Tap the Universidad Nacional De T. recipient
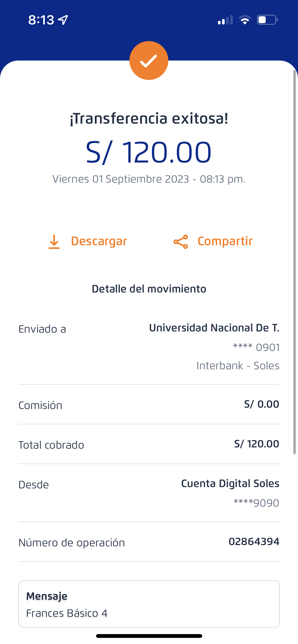 pos(214,328)
